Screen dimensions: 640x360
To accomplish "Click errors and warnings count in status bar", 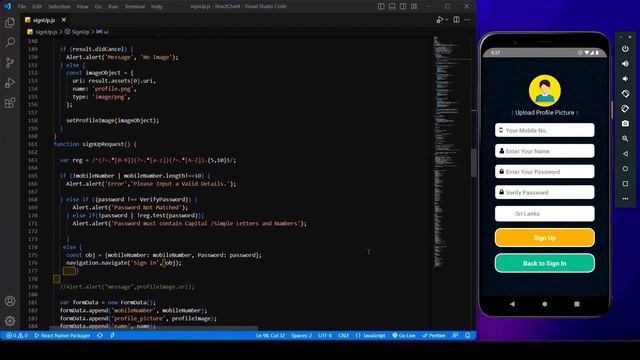I will pos(17,336).
